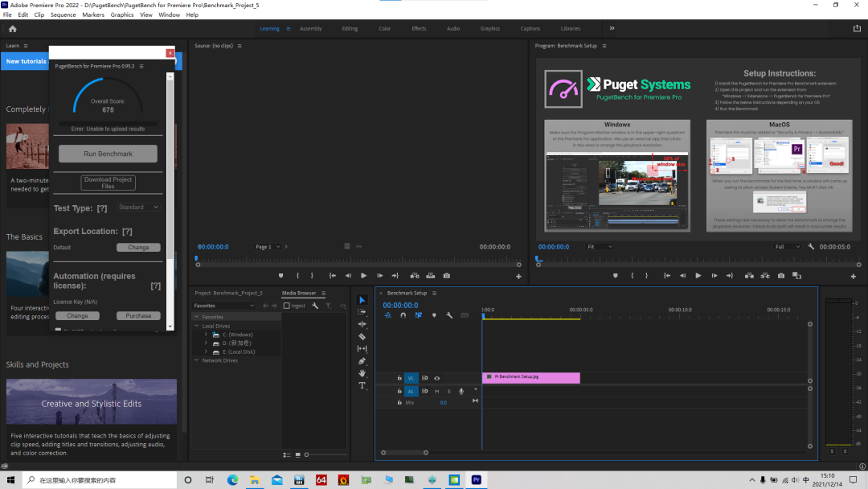The image size is (868, 489).
Task: Open the Favorites location dropdown
Action: coord(223,306)
